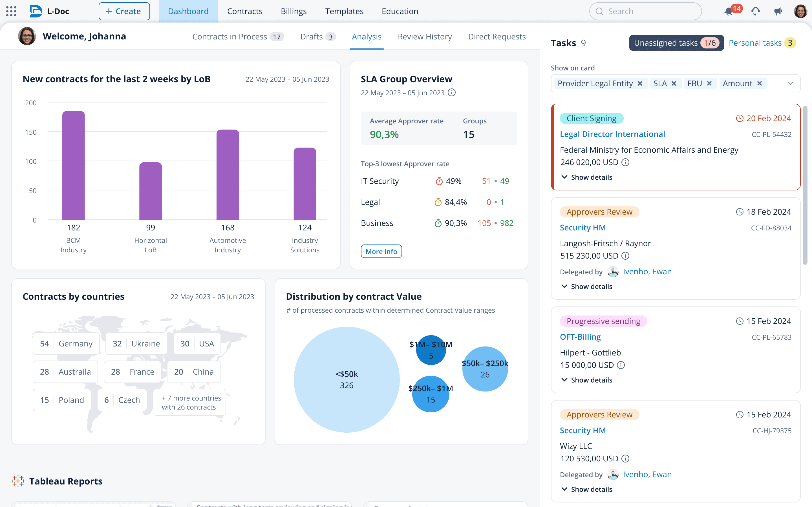Remove the Provider Legal Entity tag
812x507 pixels.
point(640,83)
